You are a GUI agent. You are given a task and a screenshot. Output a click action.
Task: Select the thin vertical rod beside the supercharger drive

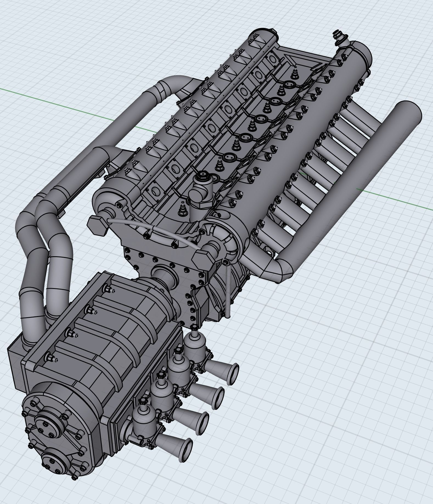coord(229,291)
